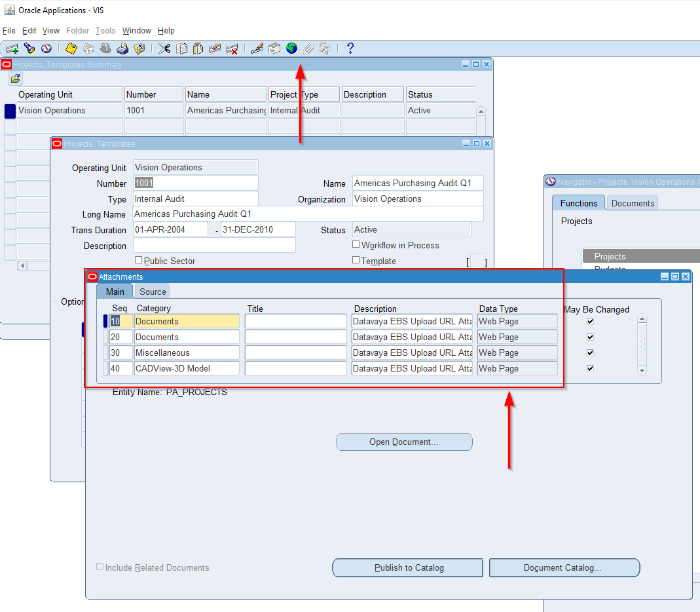The image size is (700, 612).
Task: Open the Help menu
Action: click(x=166, y=30)
